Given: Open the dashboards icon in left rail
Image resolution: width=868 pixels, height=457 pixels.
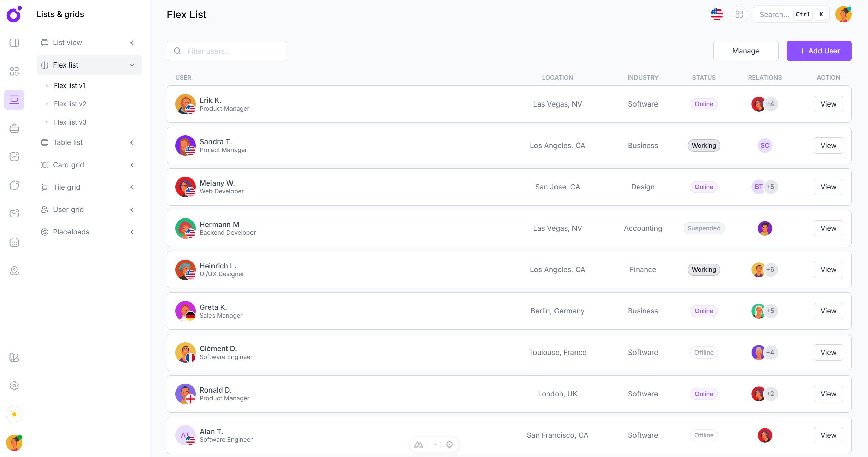Looking at the screenshot, I should click(x=14, y=71).
